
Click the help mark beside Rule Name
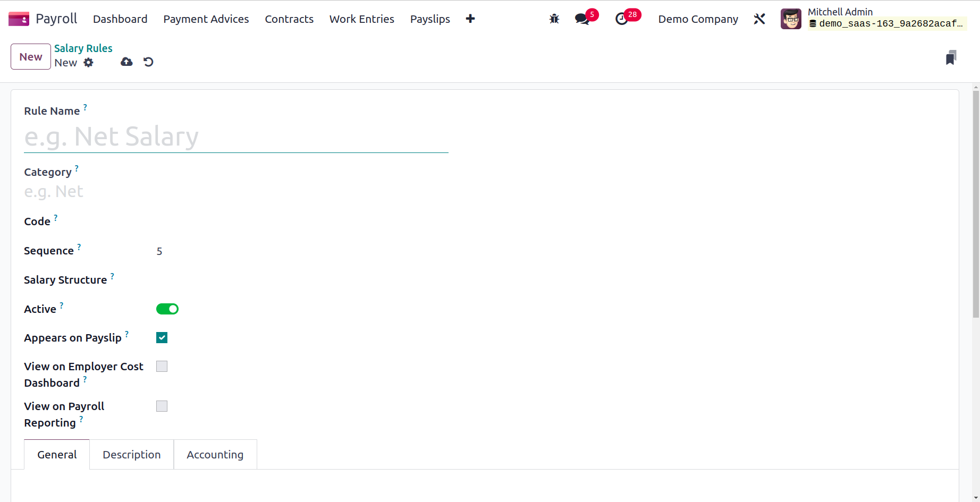point(85,107)
